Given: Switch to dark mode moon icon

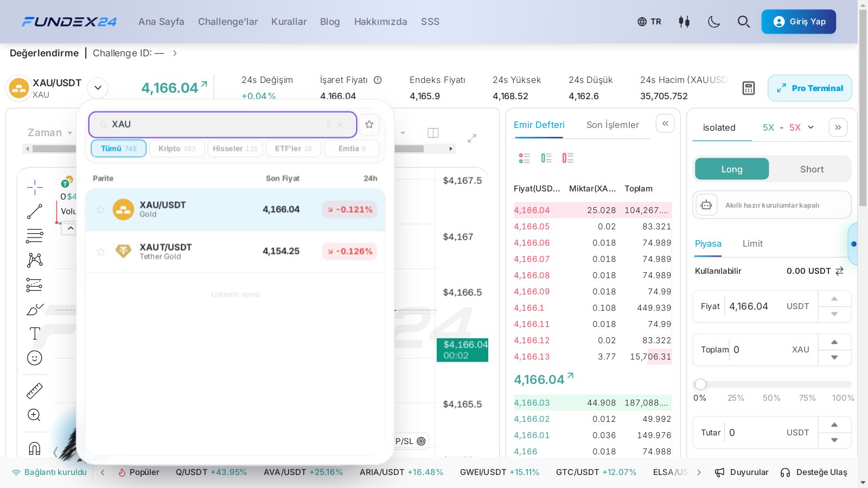Looking at the screenshot, I should tap(714, 22).
